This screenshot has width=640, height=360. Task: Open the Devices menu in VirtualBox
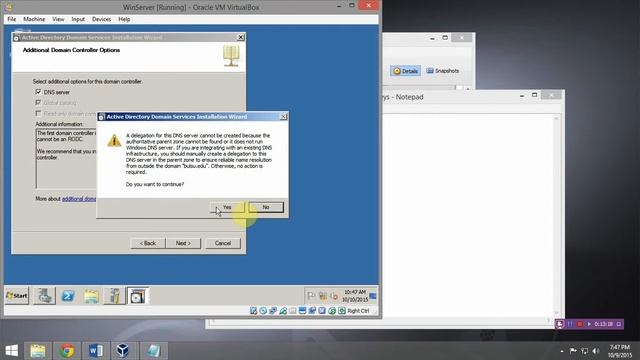pos(101,19)
